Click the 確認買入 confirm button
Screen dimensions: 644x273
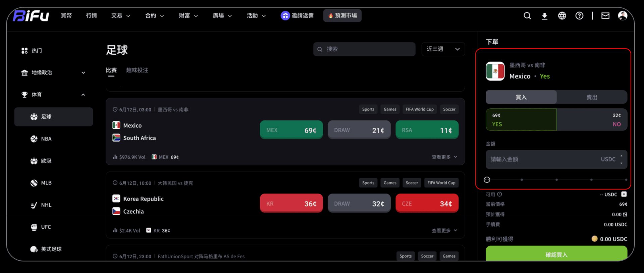(x=556, y=254)
